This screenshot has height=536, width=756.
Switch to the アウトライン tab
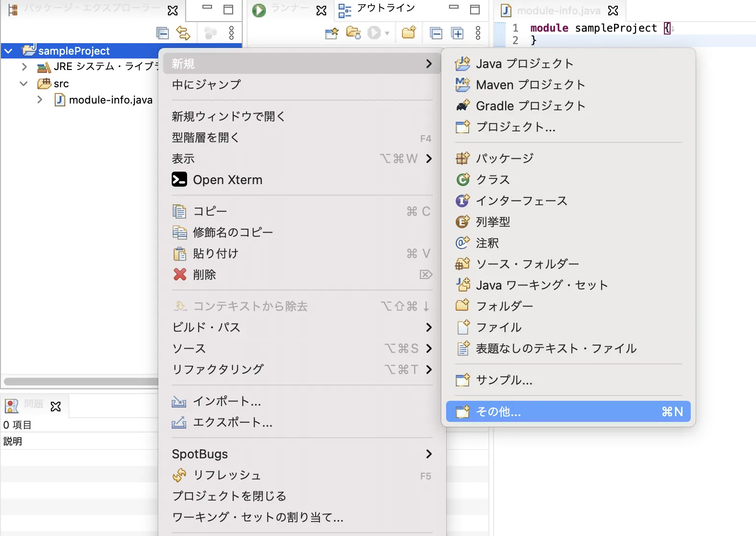click(x=377, y=9)
